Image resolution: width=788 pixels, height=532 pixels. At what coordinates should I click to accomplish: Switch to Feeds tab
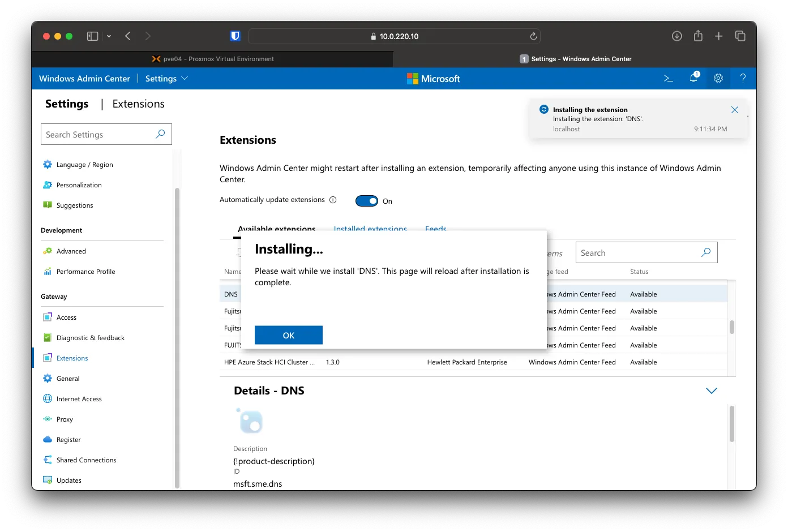click(436, 229)
